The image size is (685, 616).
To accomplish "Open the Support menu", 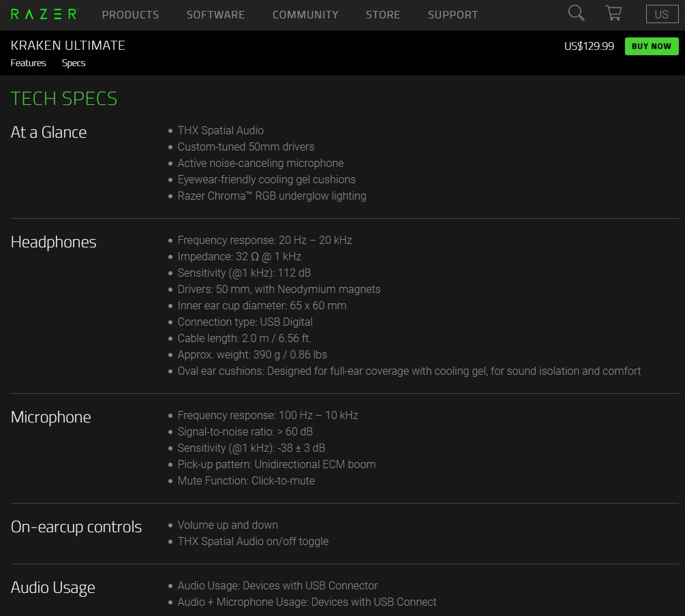I will (453, 14).
